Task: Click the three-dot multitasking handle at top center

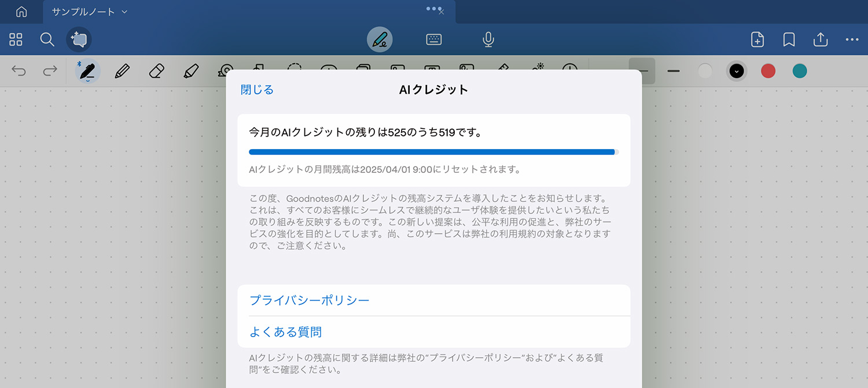Action: (x=433, y=8)
